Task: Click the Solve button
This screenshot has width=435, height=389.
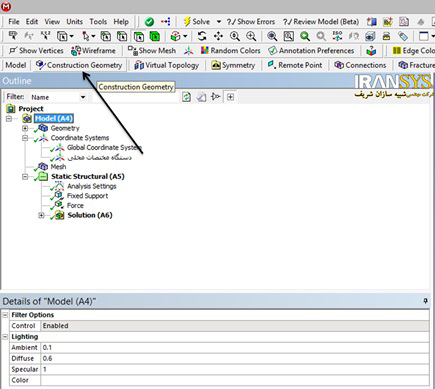Action: (x=197, y=22)
